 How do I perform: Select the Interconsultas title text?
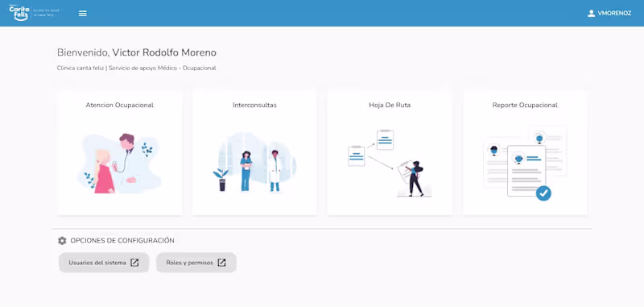tap(254, 106)
